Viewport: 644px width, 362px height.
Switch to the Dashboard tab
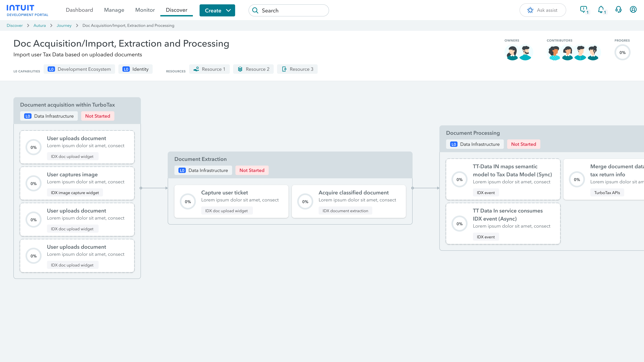tap(79, 10)
